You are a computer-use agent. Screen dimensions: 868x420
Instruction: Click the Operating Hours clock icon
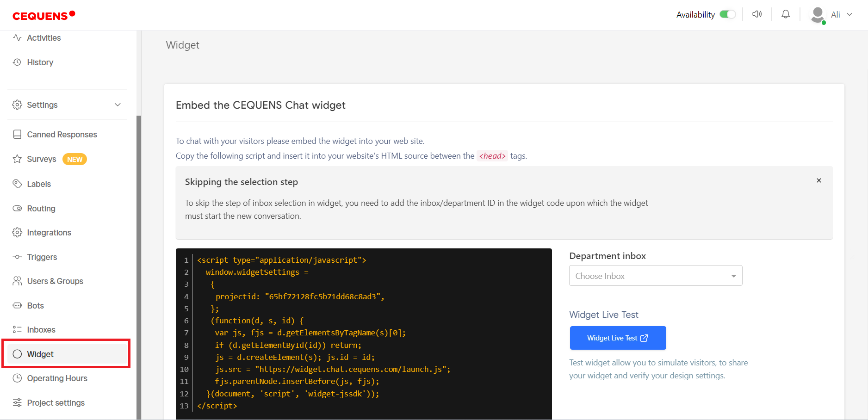(17, 378)
